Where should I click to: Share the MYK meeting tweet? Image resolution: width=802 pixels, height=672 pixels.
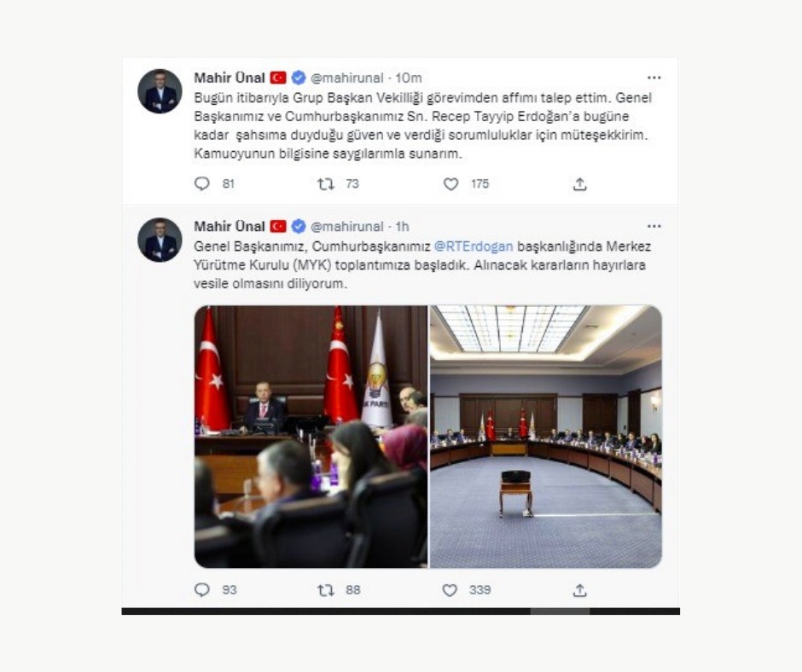coord(579,590)
